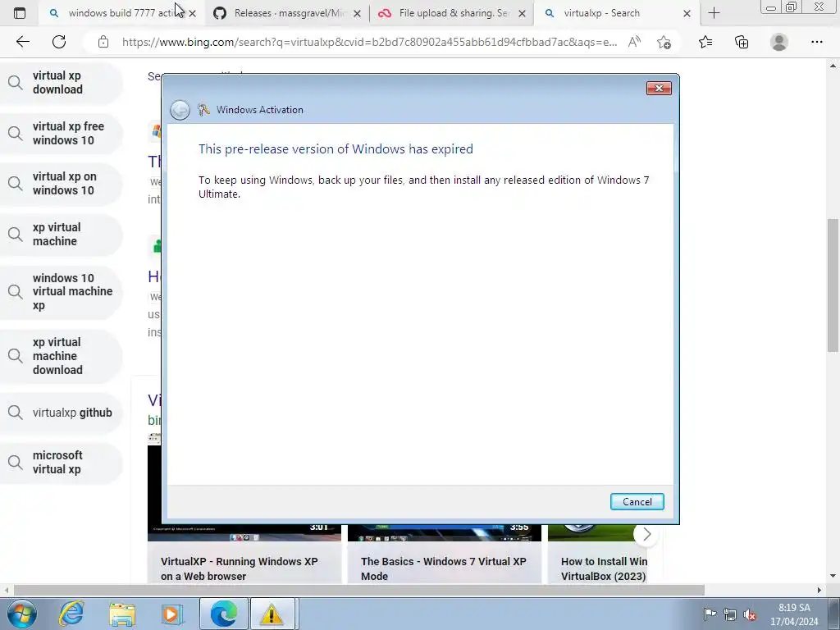Image resolution: width=840 pixels, height=630 pixels.
Task: Select 'virtual xp free windows 10' suggestion
Action: coord(61,134)
